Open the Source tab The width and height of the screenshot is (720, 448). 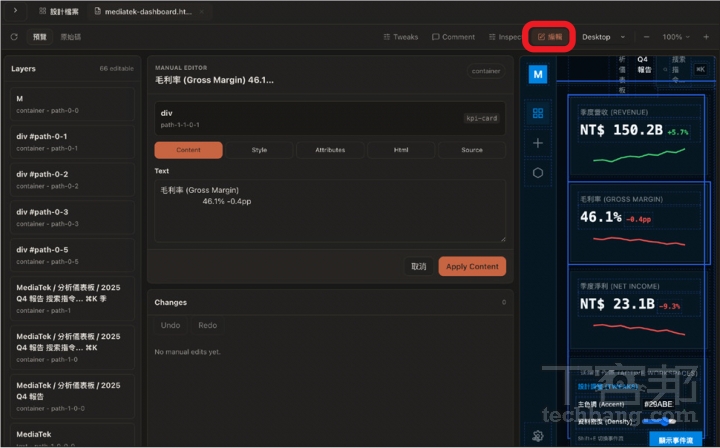pos(472,150)
